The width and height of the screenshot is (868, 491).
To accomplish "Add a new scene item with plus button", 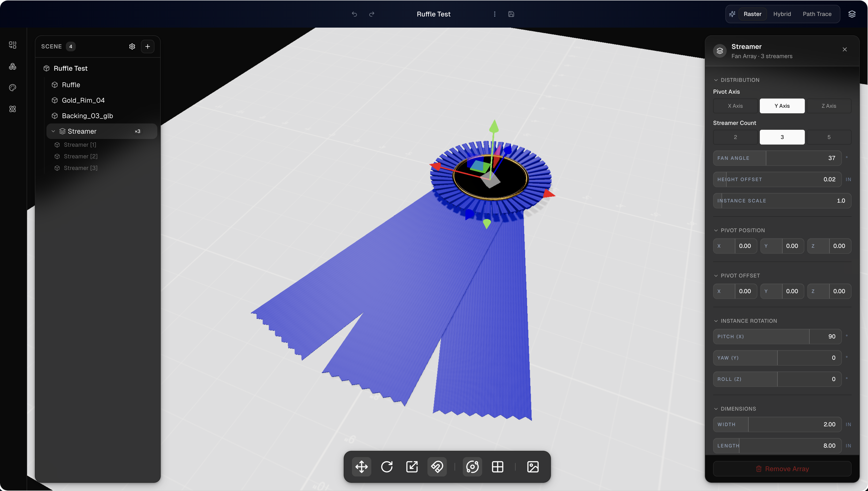I will coord(147,46).
